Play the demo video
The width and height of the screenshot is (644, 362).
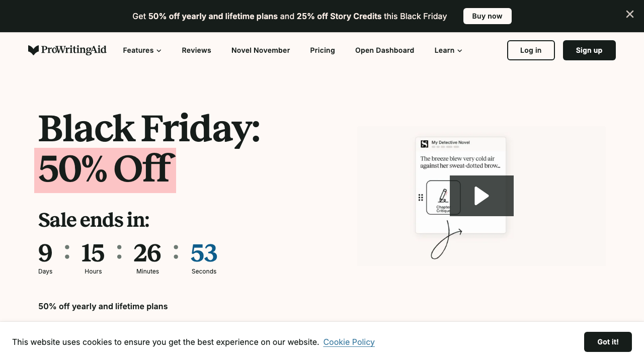[x=481, y=196]
